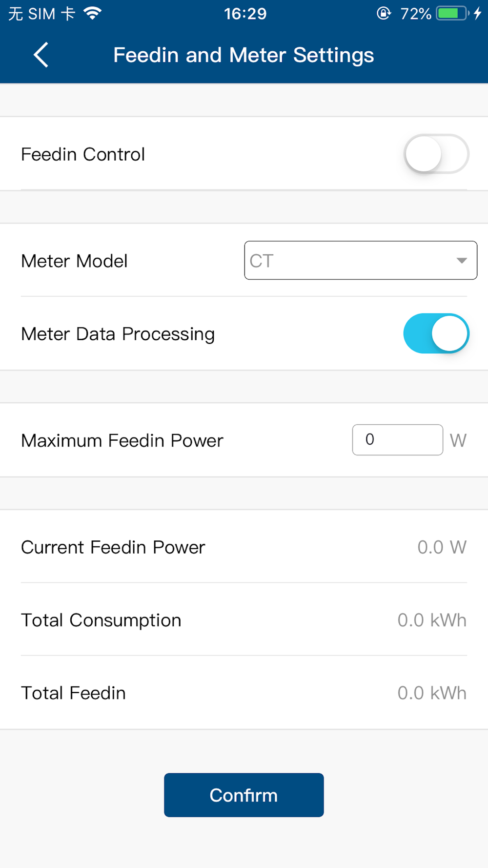Viewport: 488px width, 868px height.
Task: Tap the charging bolt icon
Action: point(478,13)
